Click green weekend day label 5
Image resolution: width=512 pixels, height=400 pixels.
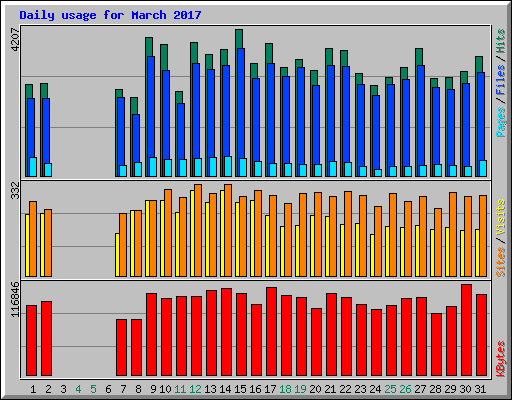[x=93, y=389]
